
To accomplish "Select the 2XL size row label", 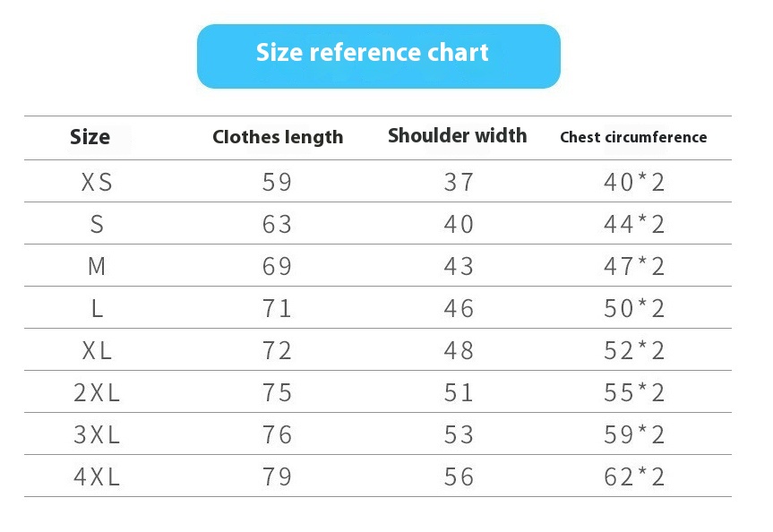I will [97, 393].
